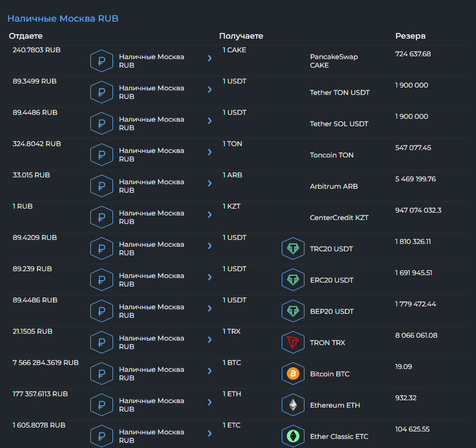Select ERC20 USDT currency name
The image size is (476, 448).
point(332,280)
